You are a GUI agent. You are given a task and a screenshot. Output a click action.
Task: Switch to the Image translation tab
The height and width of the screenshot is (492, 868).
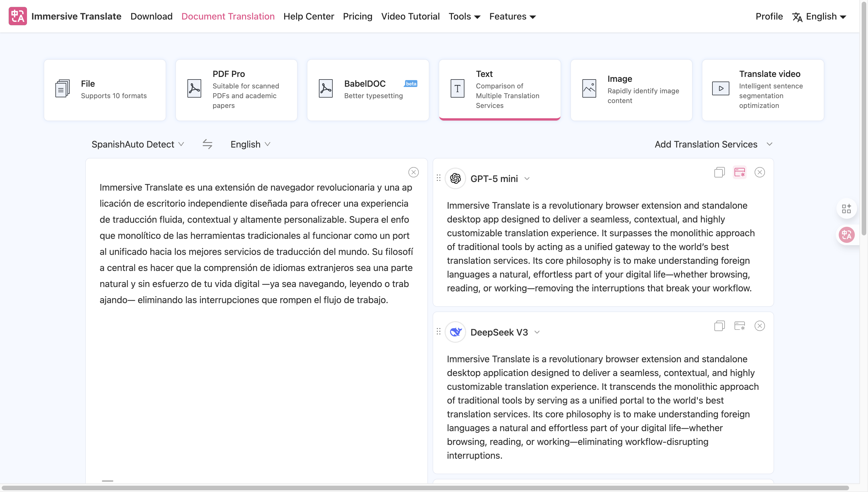tap(631, 90)
